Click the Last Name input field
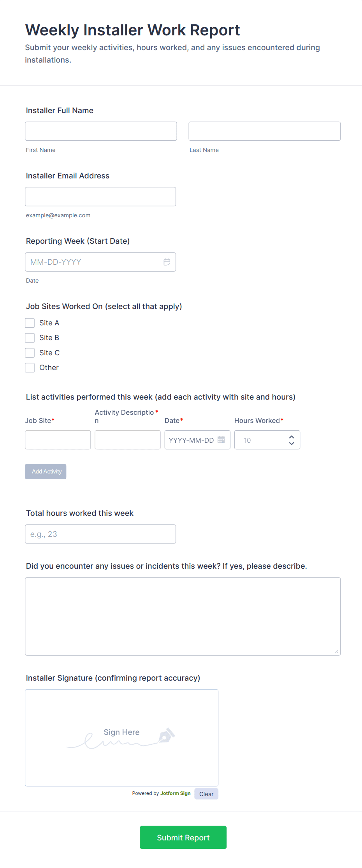 (x=264, y=131)
